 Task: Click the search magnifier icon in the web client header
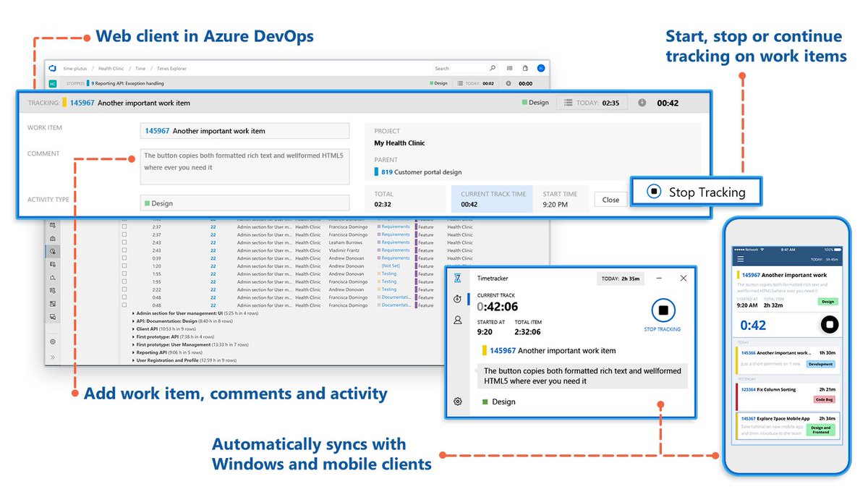point(493,69)
